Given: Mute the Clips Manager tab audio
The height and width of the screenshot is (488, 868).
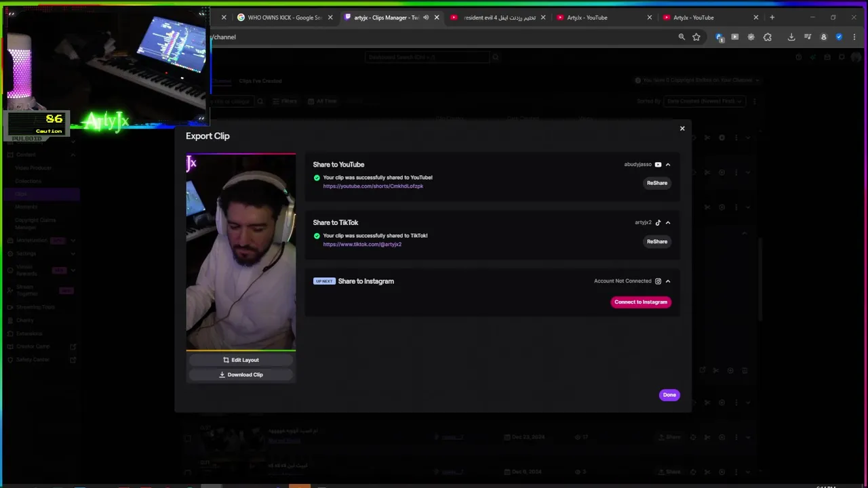Looking at the screenshot, I should (426, 18).
